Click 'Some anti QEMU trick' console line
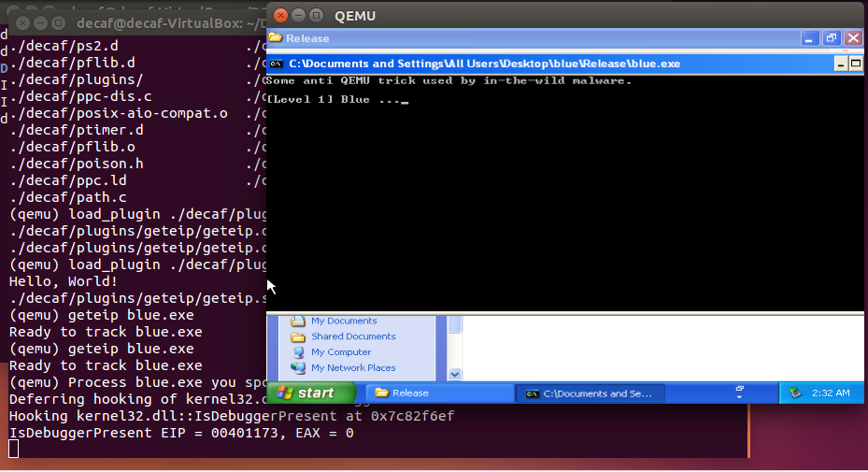Screen dimensions: 868x472 pyautogui.click(x=448, y=81)
